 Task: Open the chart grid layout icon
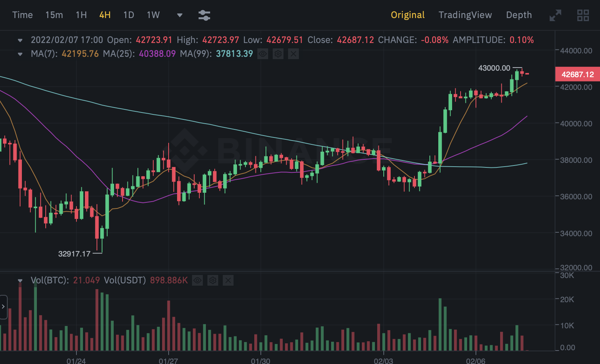pos(583,15)
